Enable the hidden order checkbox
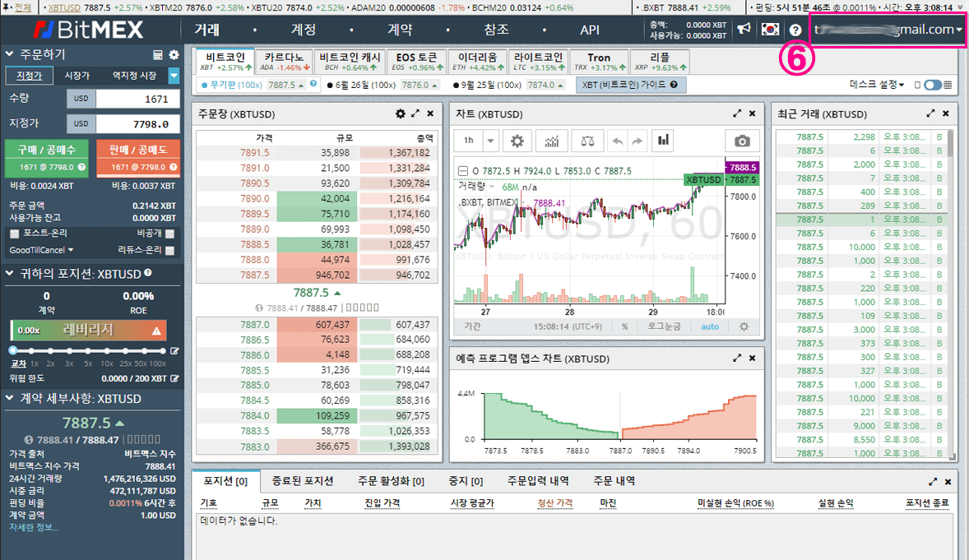The height and width of the screenshot is (560, 969). click(x=170, y=234)
